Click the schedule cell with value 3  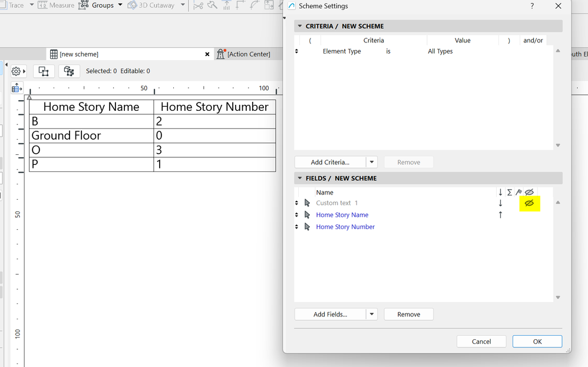pos(215,150)
